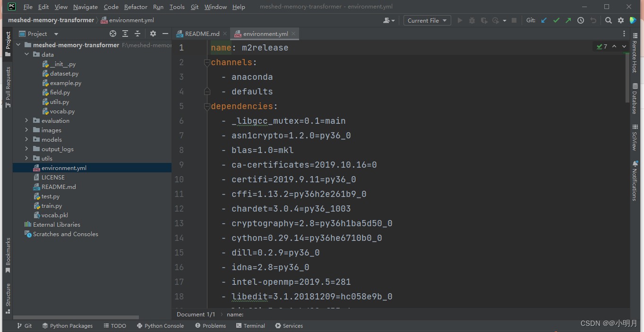Go to previous highlighted problem arrow
This screenshot has width=644, height=332.
tap(614, 46)
